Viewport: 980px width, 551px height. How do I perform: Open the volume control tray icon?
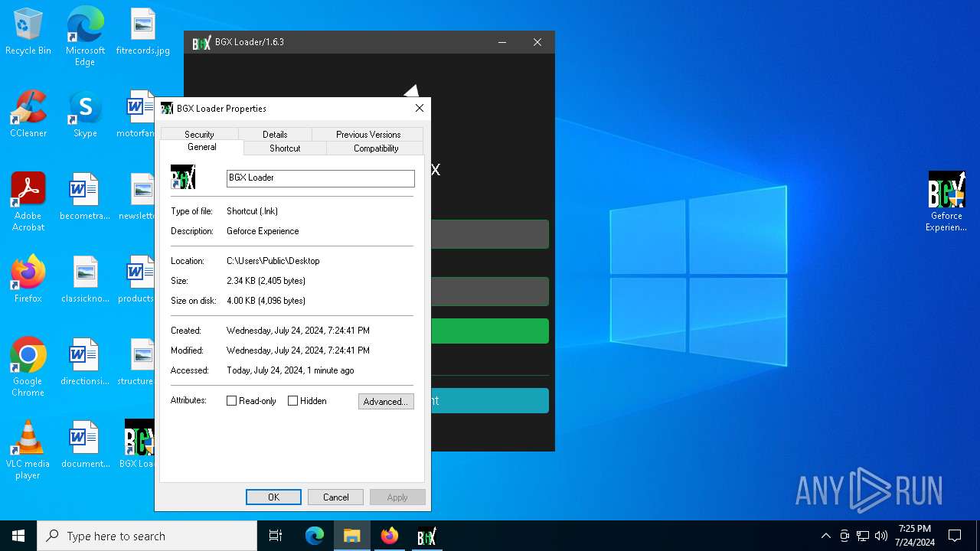click(881, 536)
